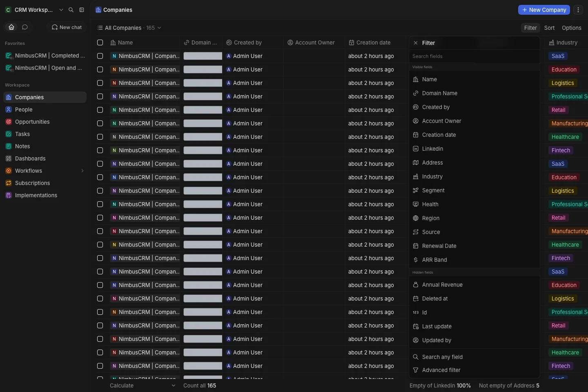This screenshot has width=588, height=392.
Task: Check the checkbox of the first Retail row
Action: pyautogui.click(x=100, y=110)
